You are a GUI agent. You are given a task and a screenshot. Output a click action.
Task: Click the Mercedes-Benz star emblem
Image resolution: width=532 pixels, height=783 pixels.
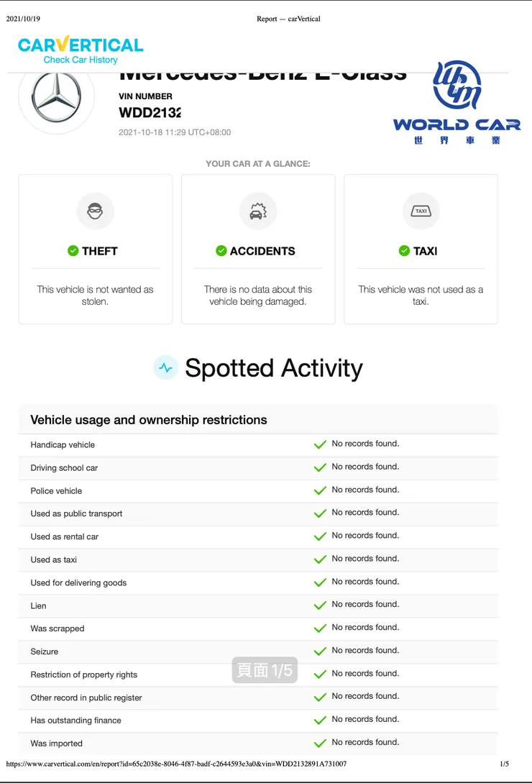click(x=56, y=97)
